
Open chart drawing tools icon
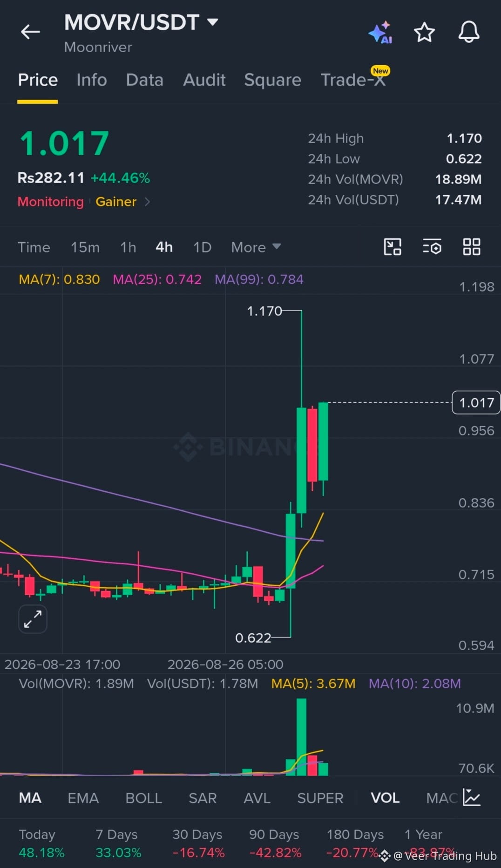coord(393,247)
